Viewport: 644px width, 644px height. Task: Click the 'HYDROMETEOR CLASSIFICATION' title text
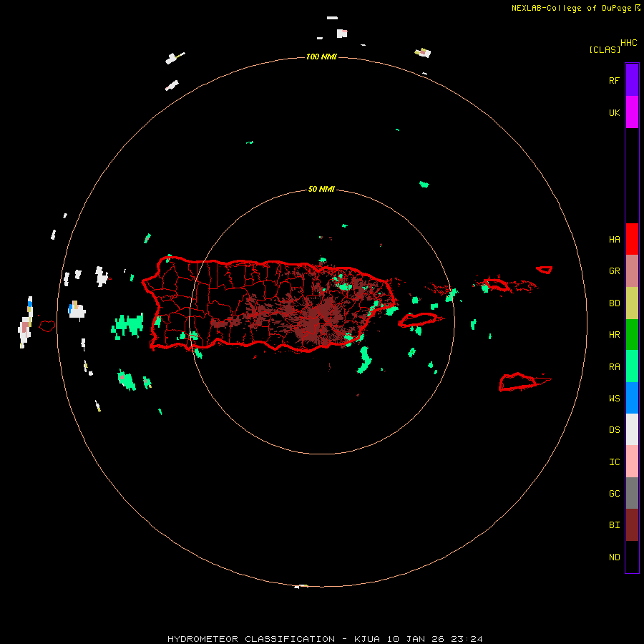(251, 639)
